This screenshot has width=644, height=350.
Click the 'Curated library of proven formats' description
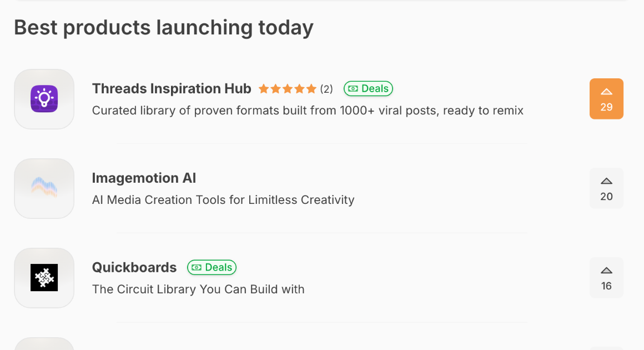308,111
